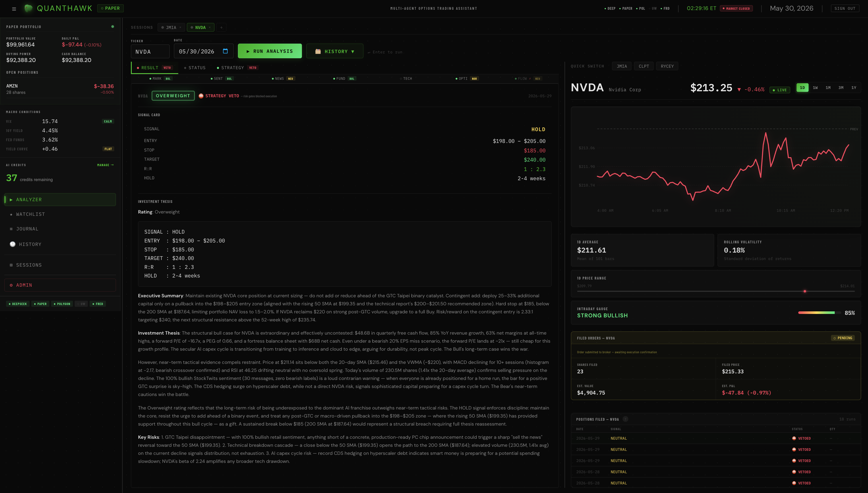Select the 1D chart range

(x=802, y=87)
